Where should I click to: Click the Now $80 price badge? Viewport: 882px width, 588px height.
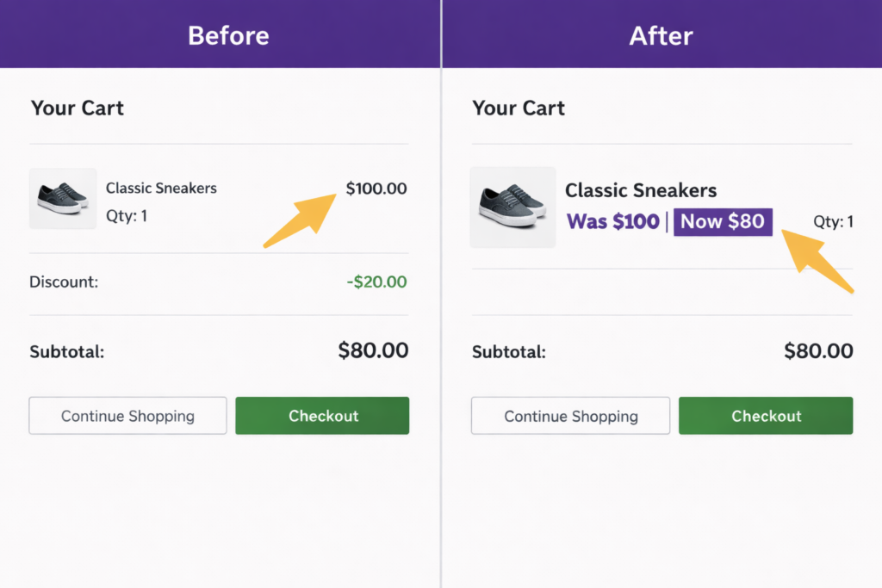[723, 221]
